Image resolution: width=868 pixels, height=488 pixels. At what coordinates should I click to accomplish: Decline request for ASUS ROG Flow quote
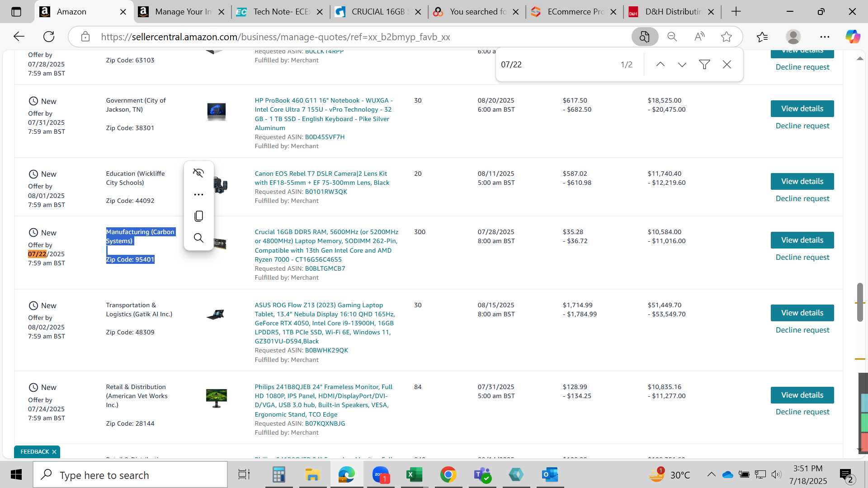tap(802, 330)
